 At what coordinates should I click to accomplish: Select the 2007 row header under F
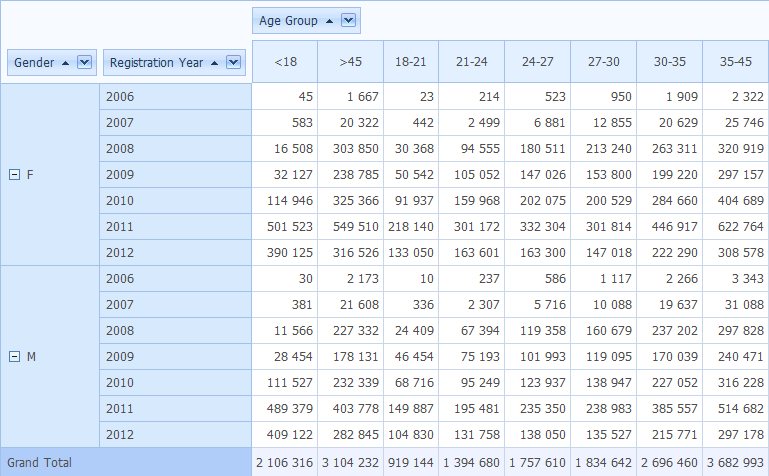coord(176,123)
